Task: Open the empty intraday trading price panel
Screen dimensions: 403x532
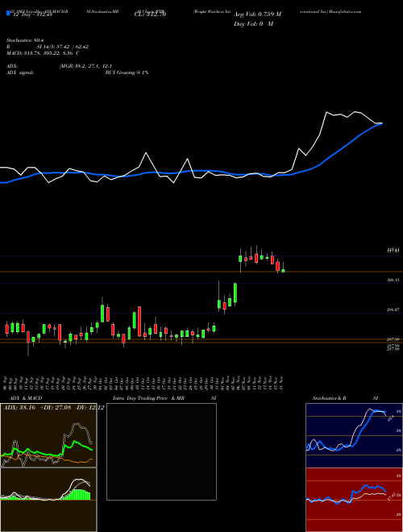Action: [161, 451]
